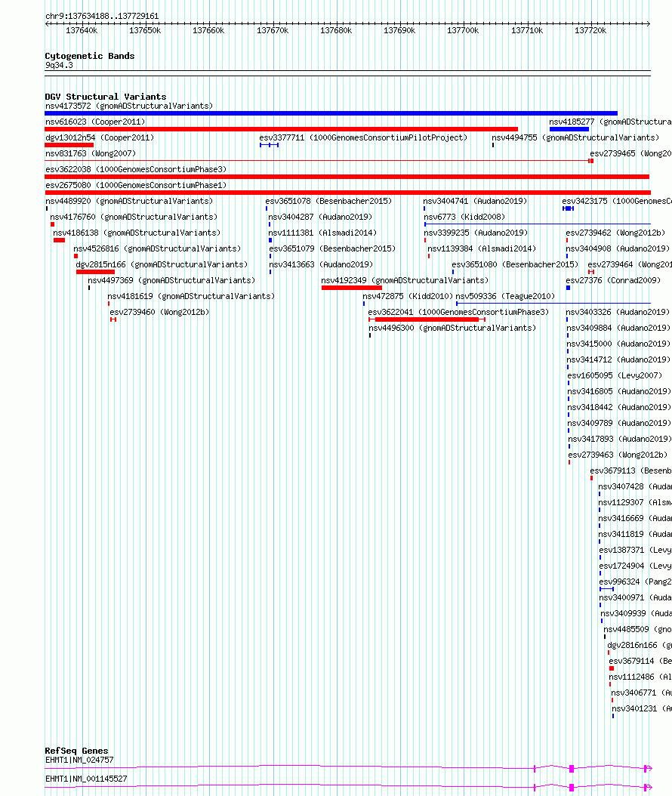Screen dimensions: 672x796
Task: Open the esv3622038 Phase3 label
Action: point(136,169)
